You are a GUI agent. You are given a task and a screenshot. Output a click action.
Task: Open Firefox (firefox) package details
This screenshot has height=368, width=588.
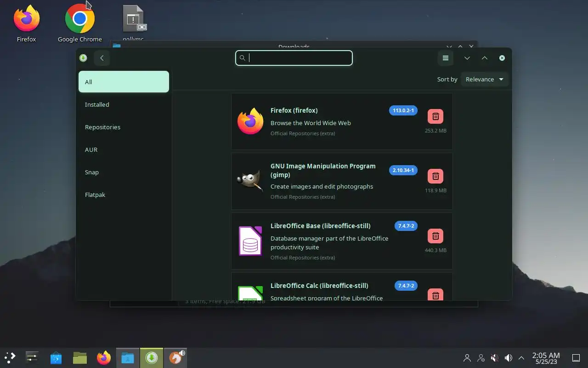[342, 121]
